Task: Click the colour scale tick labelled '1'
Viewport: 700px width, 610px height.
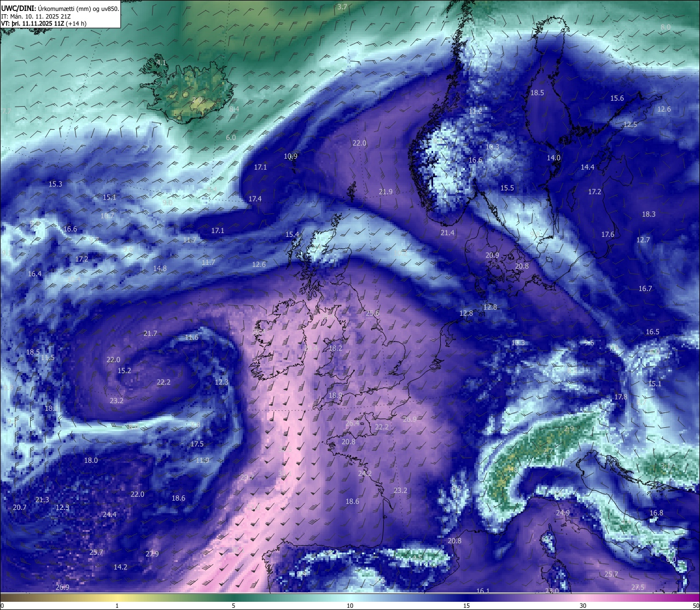Action: click(x=117, y=606)
